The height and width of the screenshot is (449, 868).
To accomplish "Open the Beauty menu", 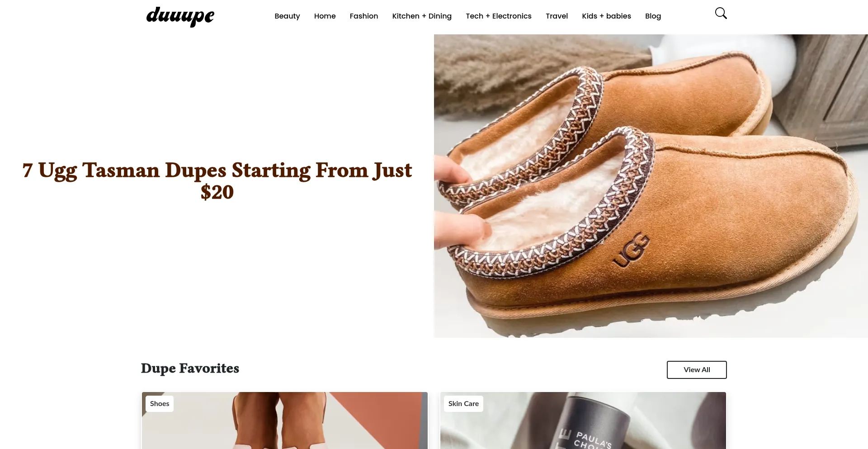I will click(287, 16).
